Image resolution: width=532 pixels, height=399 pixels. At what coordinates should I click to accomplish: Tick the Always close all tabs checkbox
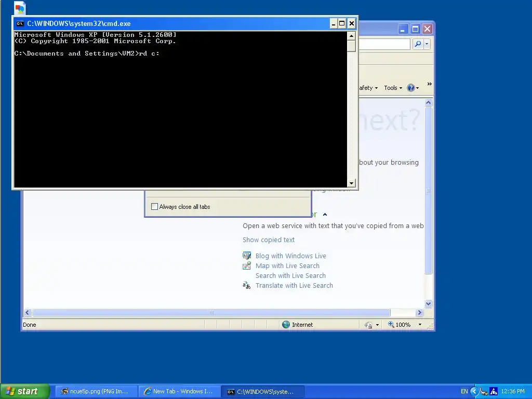[x=154, y=206]
